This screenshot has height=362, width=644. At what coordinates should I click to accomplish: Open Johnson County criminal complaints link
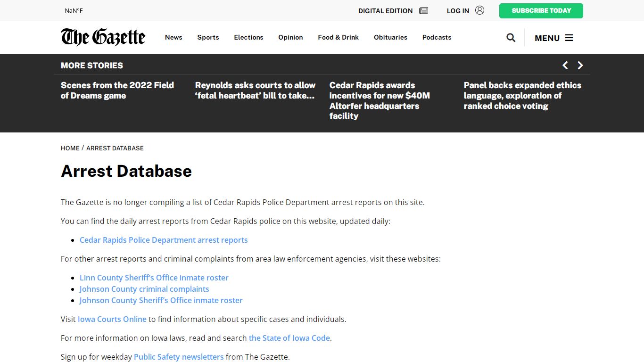[144, 289]
